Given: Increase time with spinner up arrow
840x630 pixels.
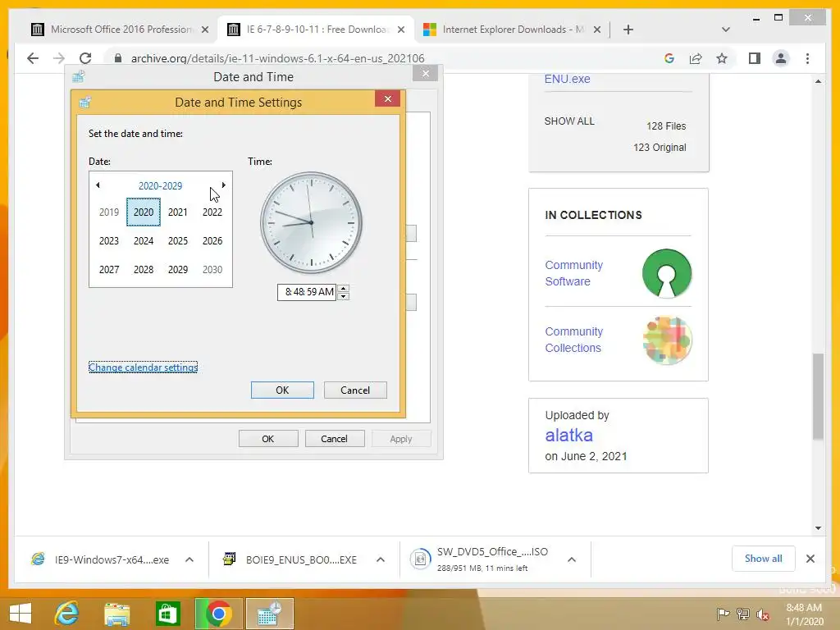Looking at the screenshot, I should tap(344, 288).
